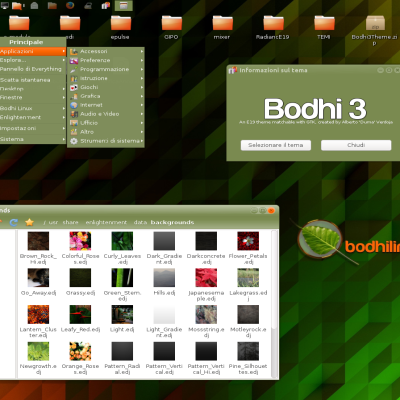Expand the Impostazioni submenu arrow
The width and height of the screenshot is (400, 400).
coord(64,128)
